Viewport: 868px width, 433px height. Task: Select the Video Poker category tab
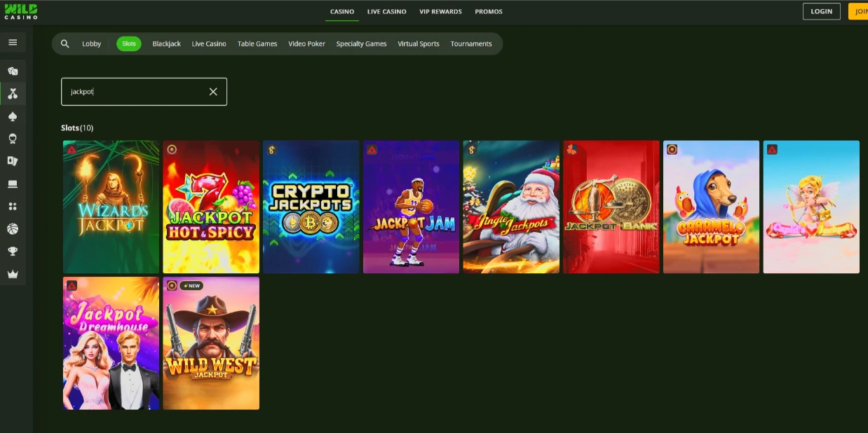point(306,43)
